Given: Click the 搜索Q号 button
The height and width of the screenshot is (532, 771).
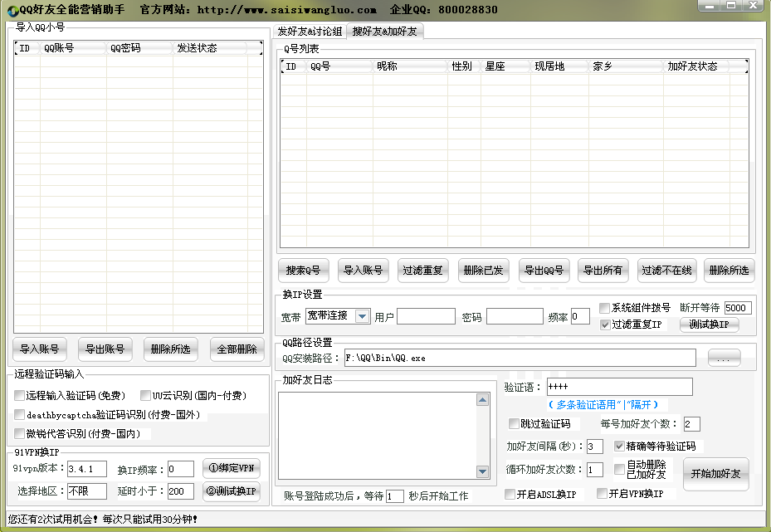Looking at the screenshot, I should (x=303, y=271).
